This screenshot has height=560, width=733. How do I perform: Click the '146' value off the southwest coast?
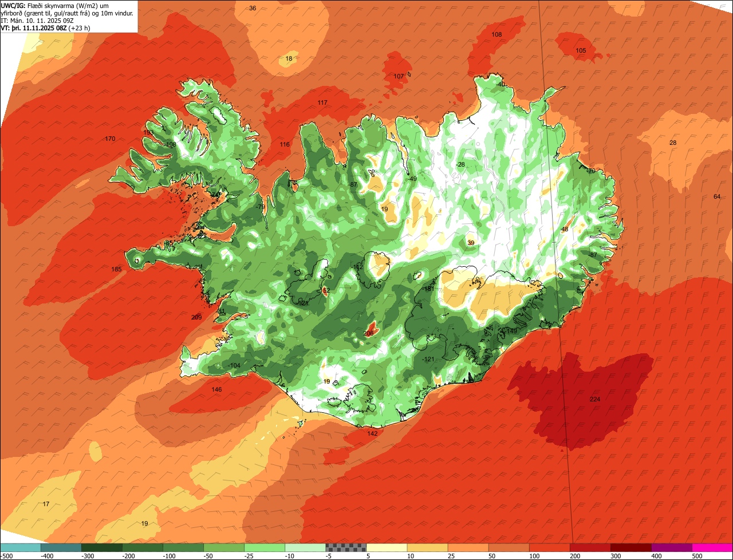[x=216, y=389]
